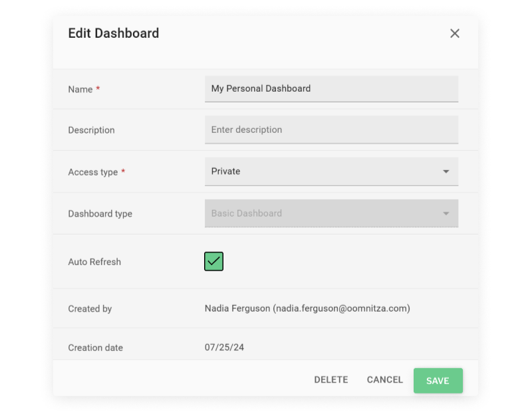Click the Description label text
The height and width of the screenshot is (418, 532).
(x=91, y=130)
